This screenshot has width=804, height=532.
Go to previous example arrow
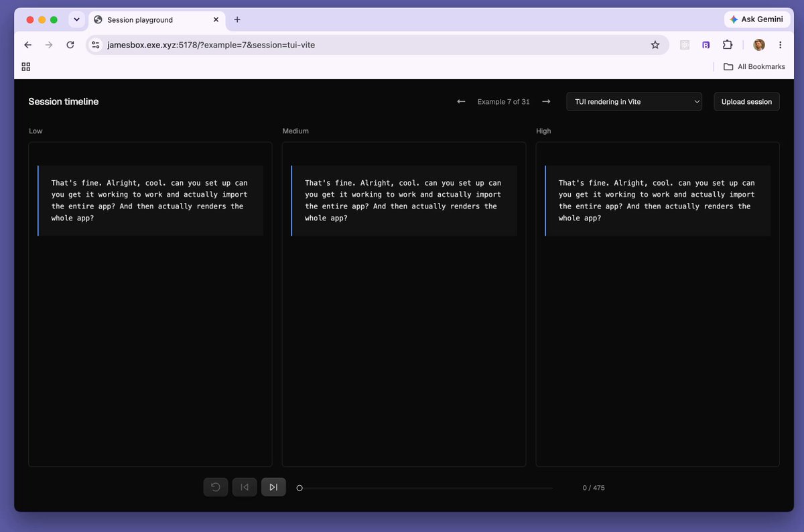point(461,102)
